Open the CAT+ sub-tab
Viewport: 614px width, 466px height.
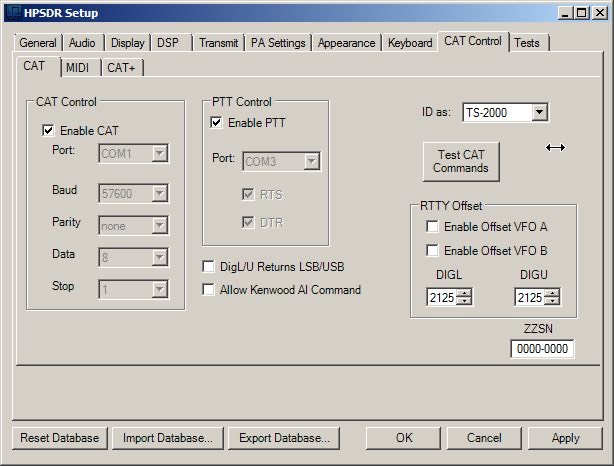click(x=121, y=68)
